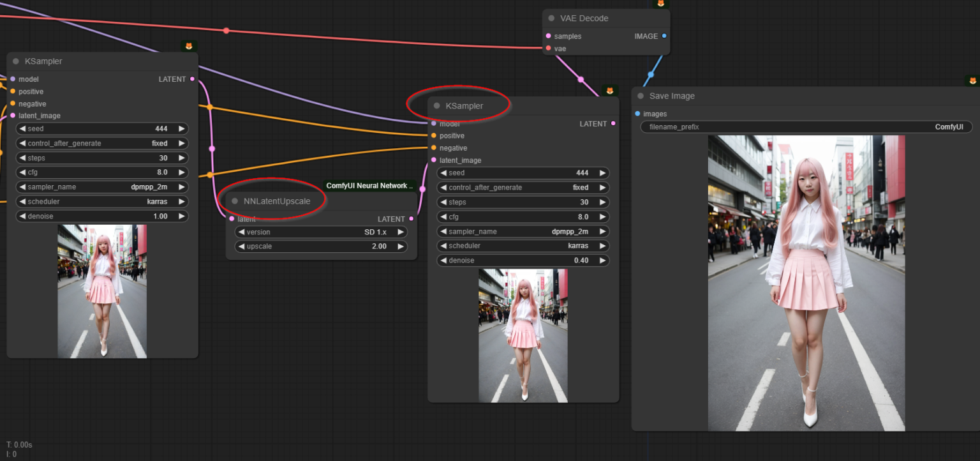Click negative input port of denoise 0.40 KSampler
Viewport: 980px width, 461px height.
point(434,148)
